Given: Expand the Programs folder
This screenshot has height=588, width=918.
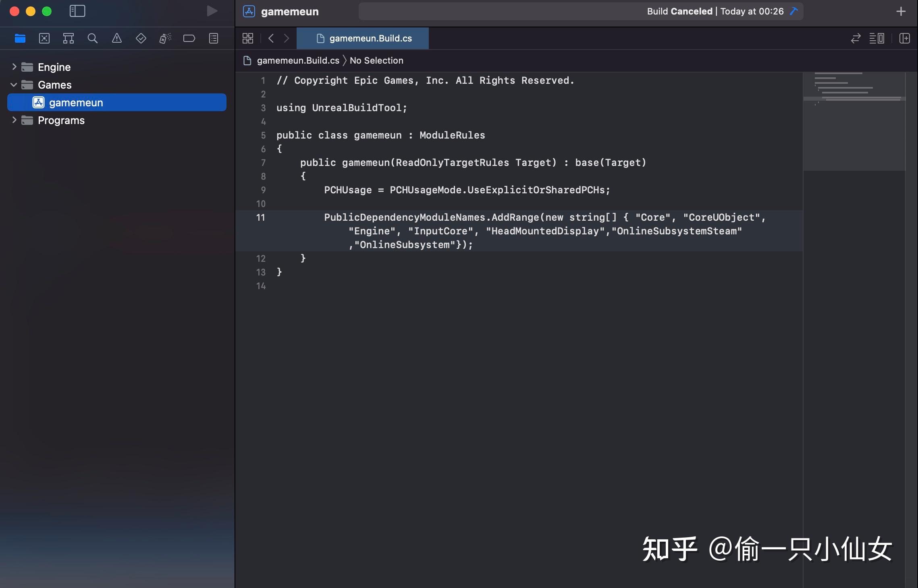Looking at the screenshot, I should pos(14,120).
